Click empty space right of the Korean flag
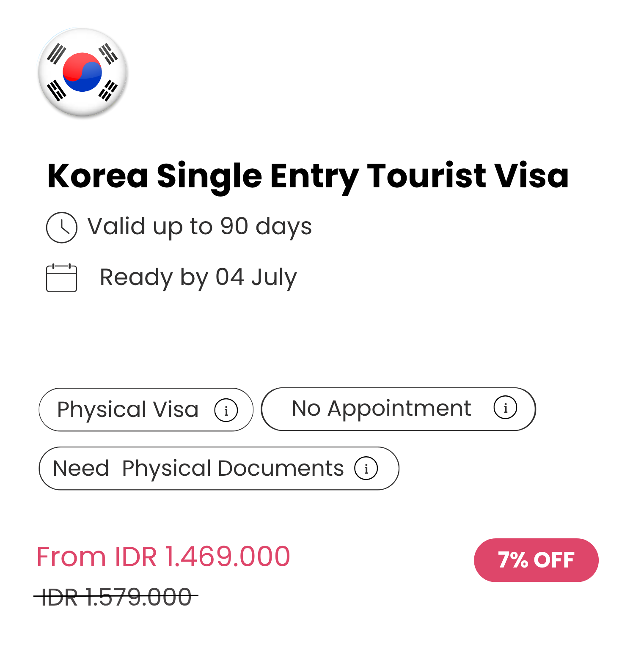The width and height of the screenshot is (644, 658). click(339, 72)
